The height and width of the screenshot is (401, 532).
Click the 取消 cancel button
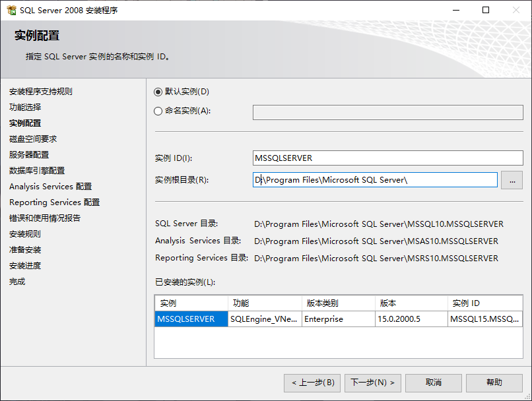click(434, 383)
